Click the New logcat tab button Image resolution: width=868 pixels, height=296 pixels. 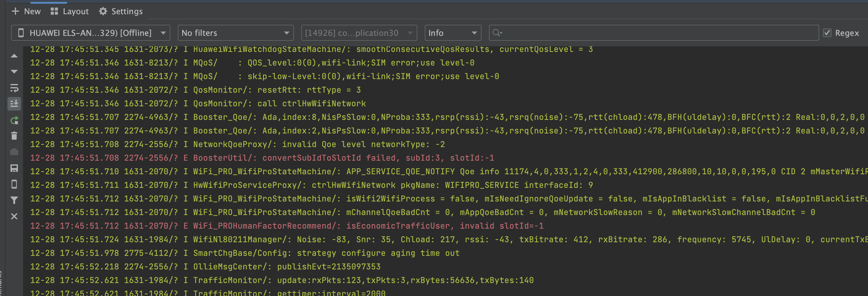click(x=26, y=11)
